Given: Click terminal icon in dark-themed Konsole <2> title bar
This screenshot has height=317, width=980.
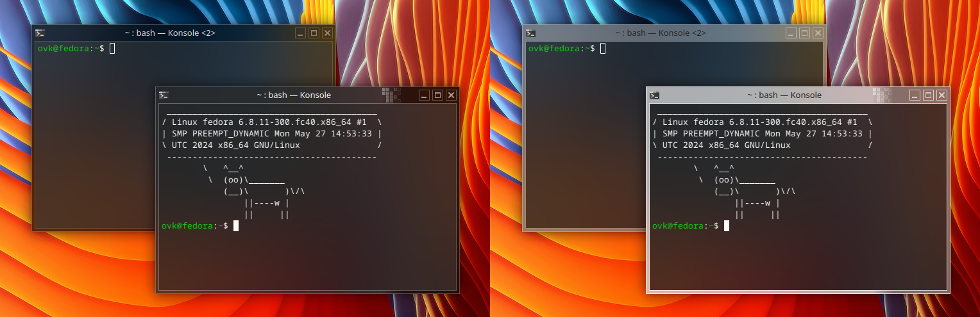Looking at the screenshot, I should point(40,33).
